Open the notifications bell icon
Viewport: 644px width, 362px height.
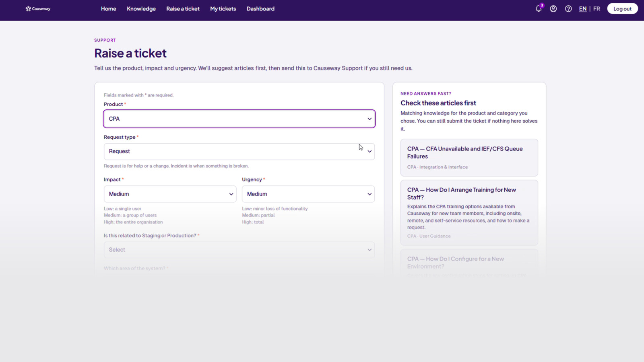click(539, 8)
